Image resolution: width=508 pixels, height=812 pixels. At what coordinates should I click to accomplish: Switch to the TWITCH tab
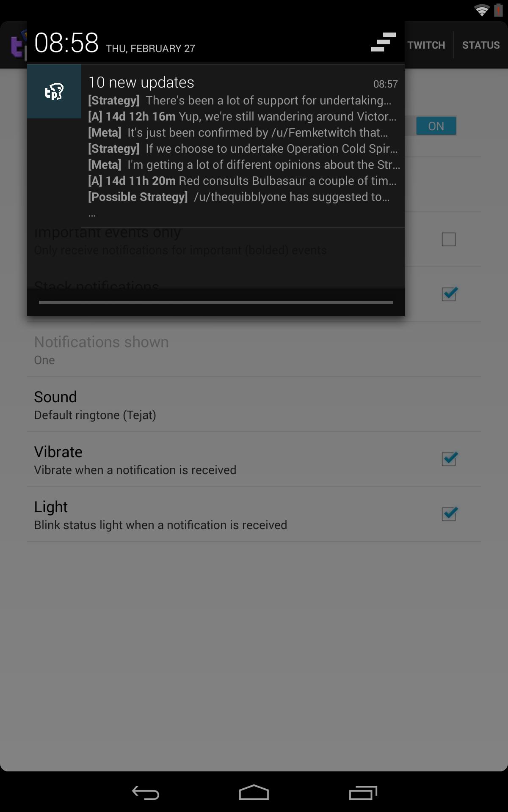426,45
